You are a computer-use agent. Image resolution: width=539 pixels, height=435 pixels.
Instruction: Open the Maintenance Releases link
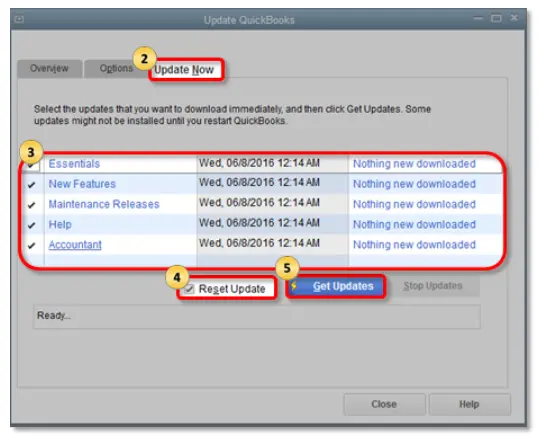pos(104,204)
